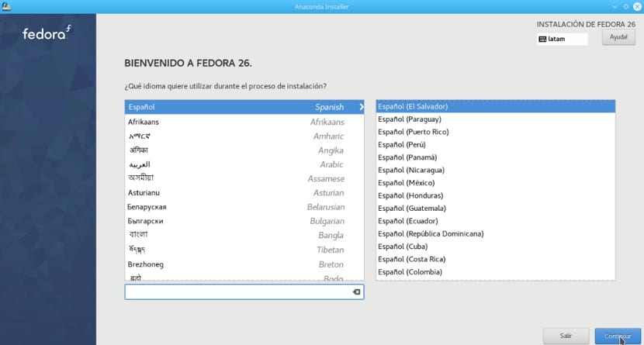Click the Anaconda Installer icon in the title bar
The width and height of the screenshot is (644, 345).
pos(8,6)
